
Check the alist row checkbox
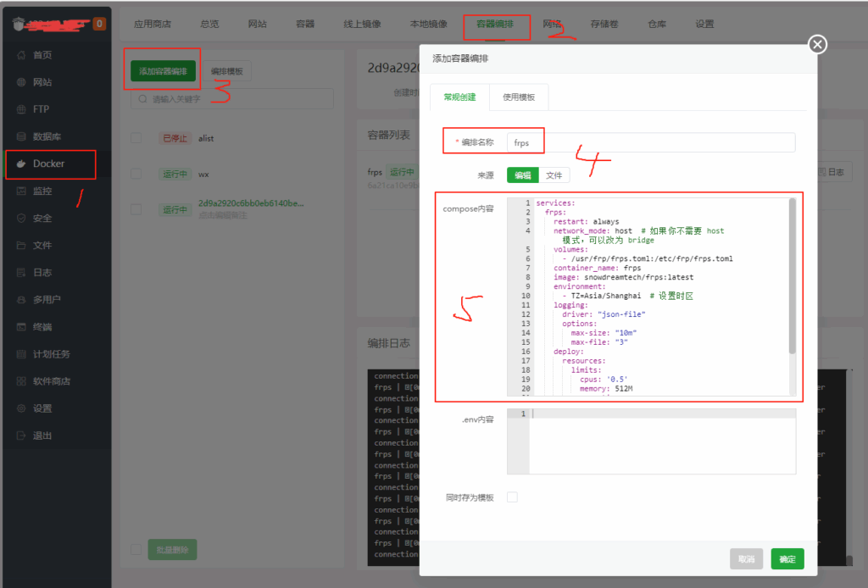coord(136,137)
